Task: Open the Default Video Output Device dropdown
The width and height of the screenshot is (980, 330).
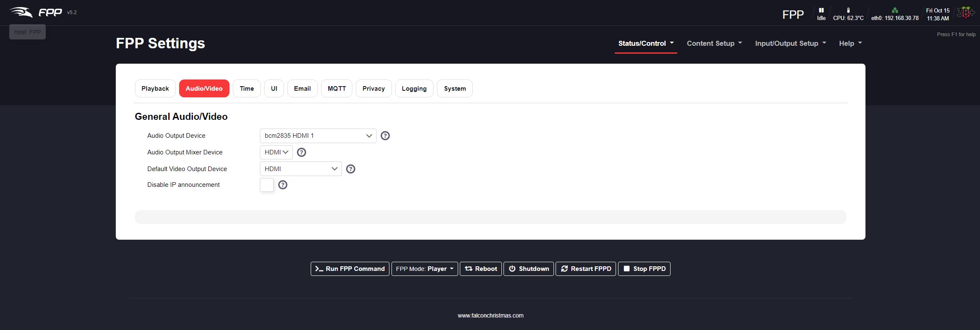Action: (x=301, y=169)
